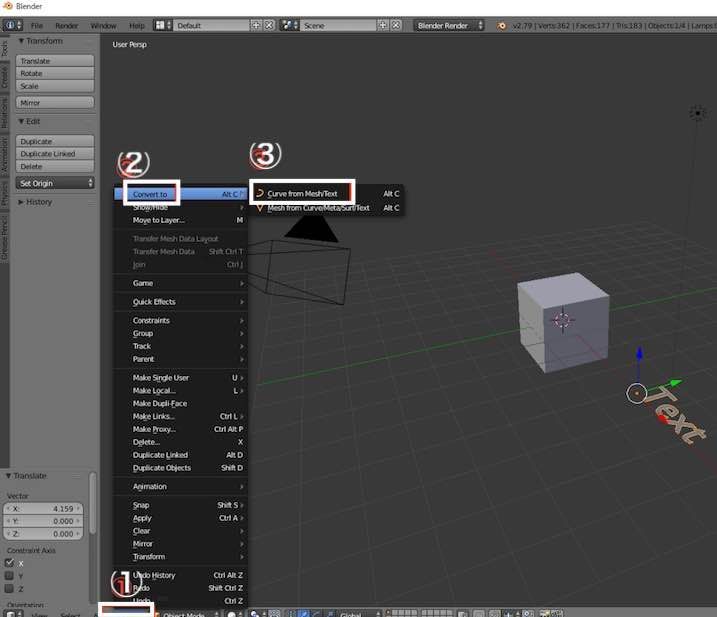Click the Duplicate button in Edit panel
Image resolution: width=717 pixels, height=617 pixels.
[55, 141]
